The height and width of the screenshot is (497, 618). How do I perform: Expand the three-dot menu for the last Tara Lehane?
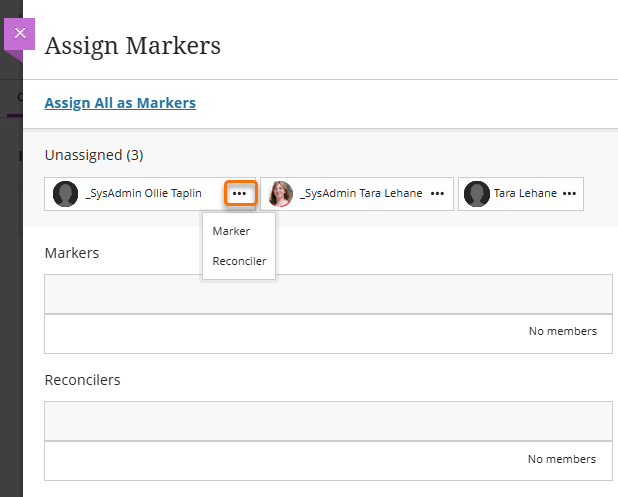pyautogui.click(x=569, y=193)
